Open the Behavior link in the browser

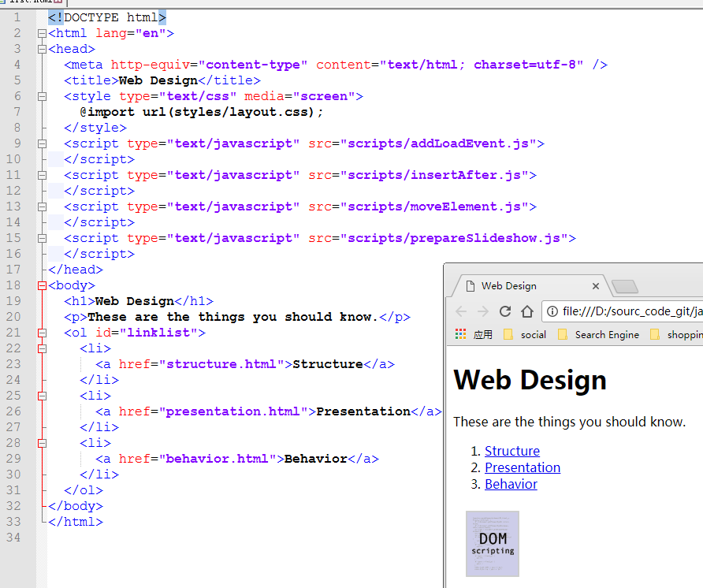[511, 484]
